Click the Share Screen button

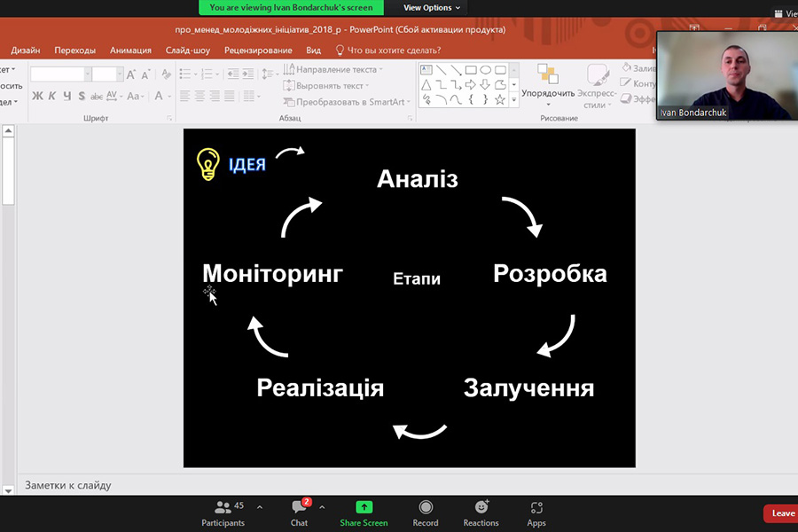click(x=364, y=513)
